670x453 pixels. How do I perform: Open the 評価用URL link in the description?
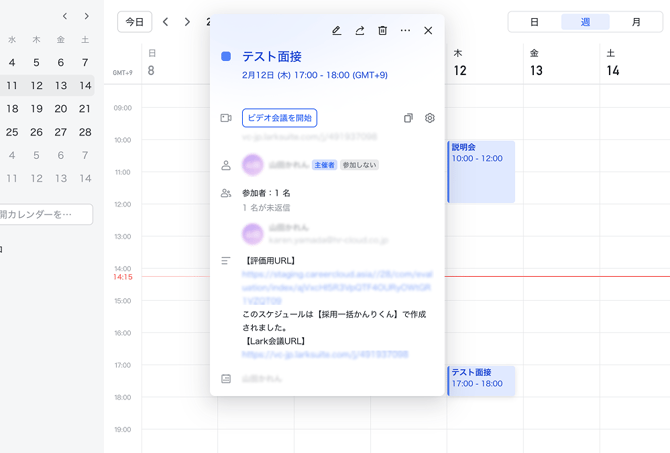(x=336, y=286)
